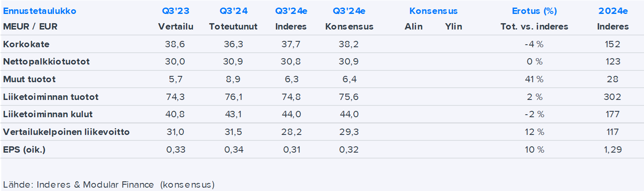Image resolution: width=644 pixels, height=191 pixels.
Task: Click the Liiketoiminnan tuotot row label
Action: pyautogui.click(x=51, y=97)
